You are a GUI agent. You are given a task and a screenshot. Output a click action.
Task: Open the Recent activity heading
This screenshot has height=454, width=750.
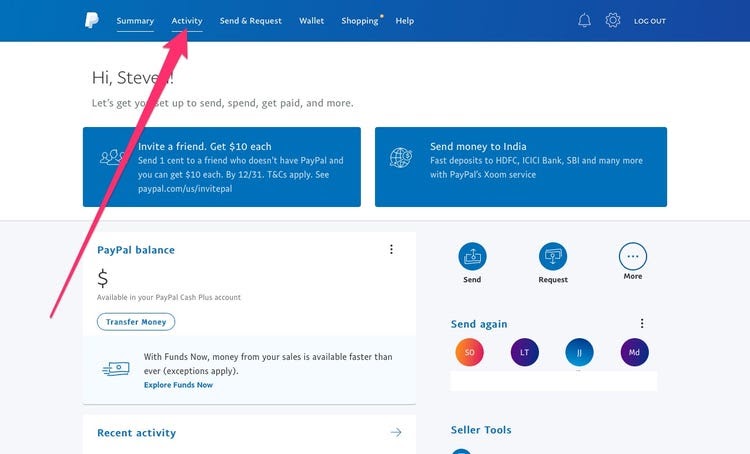point(136,433)
